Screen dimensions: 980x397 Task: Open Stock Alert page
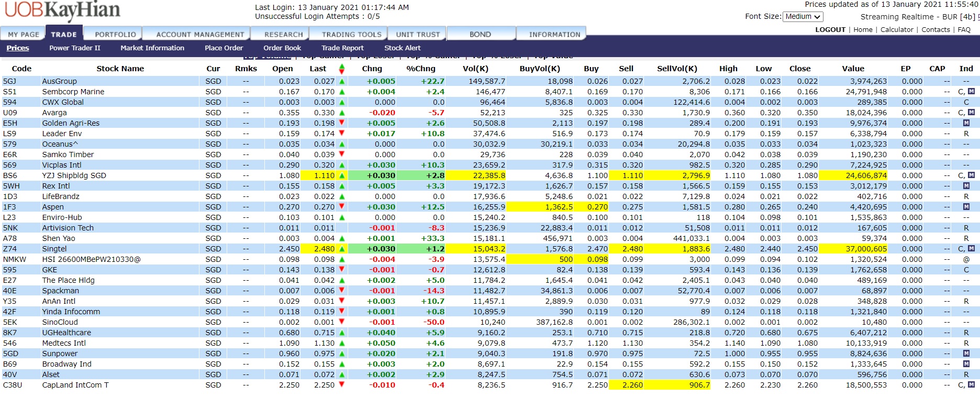[402, 48]
